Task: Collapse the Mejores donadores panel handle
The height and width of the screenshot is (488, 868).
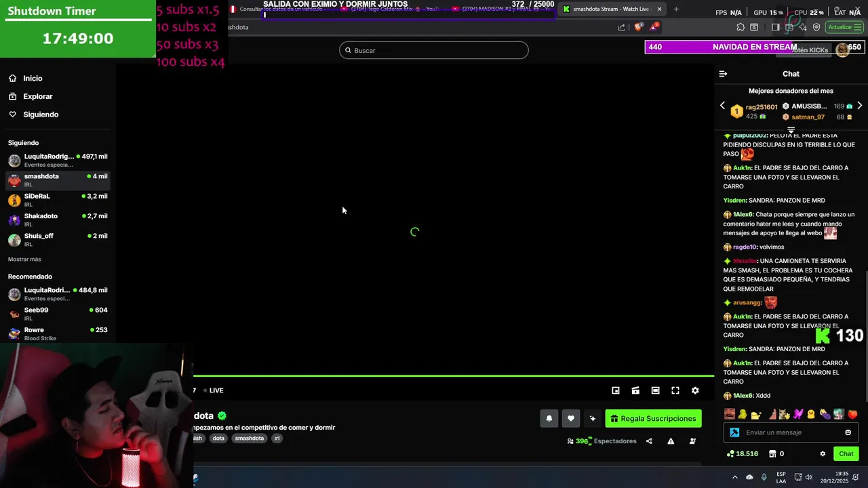Action: coord(791,129)
